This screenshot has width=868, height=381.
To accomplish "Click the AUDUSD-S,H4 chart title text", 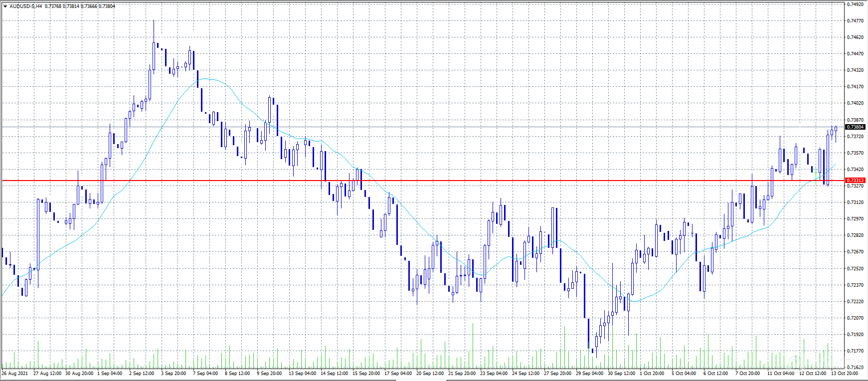I will coord(26,6).
